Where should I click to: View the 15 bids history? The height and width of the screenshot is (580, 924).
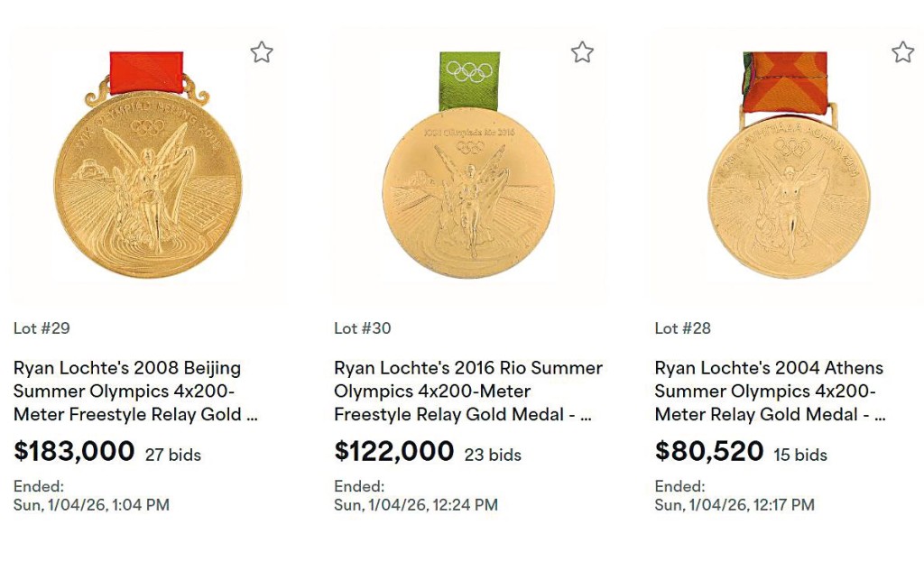tap(800, 455)
